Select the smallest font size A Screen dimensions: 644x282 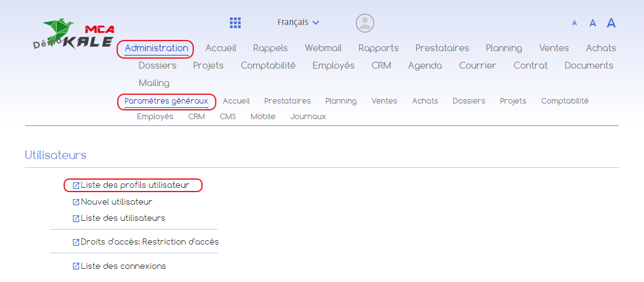coord(574,23)
